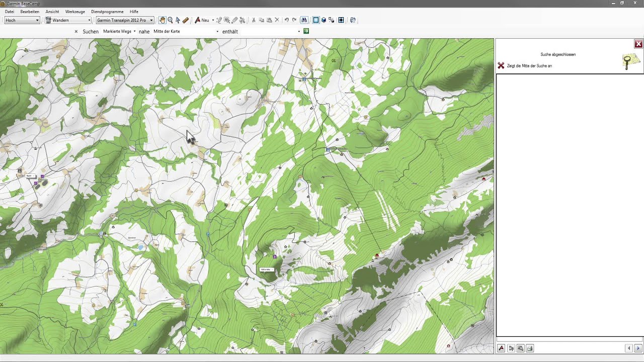Close the search bar with small X

(x=76, y=32)
